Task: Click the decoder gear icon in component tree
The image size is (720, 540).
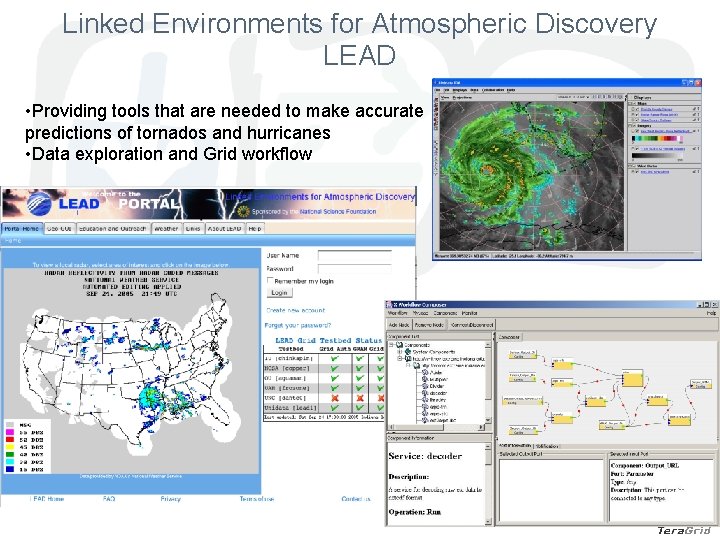Action: pos(425,393)
